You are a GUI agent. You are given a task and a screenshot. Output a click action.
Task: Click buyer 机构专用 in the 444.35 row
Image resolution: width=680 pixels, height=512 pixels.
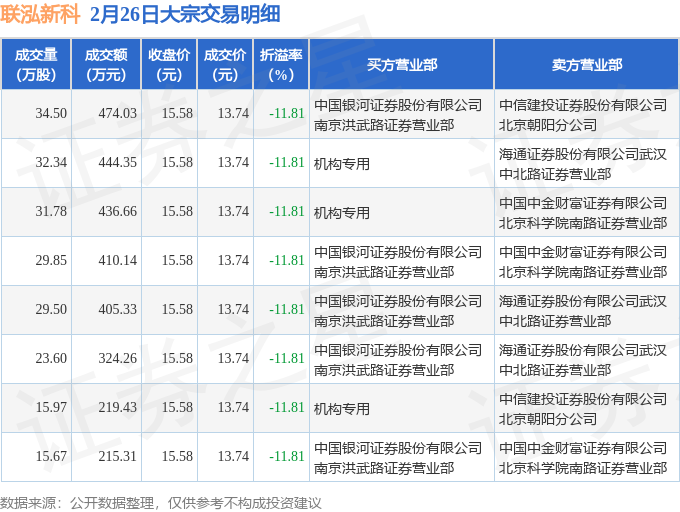click(x=342, y=164)
